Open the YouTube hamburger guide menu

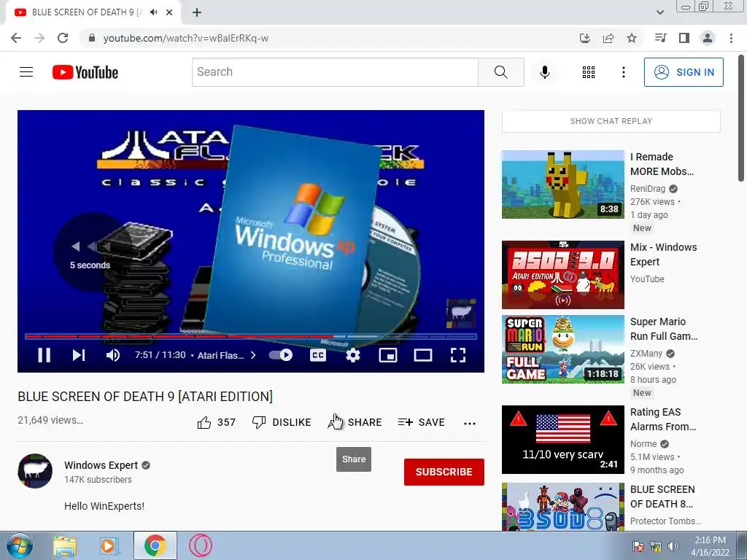click(26, 72)
